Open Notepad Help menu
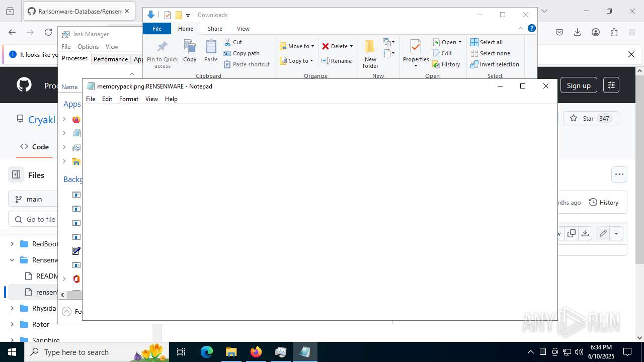 [x=171, y=99]
